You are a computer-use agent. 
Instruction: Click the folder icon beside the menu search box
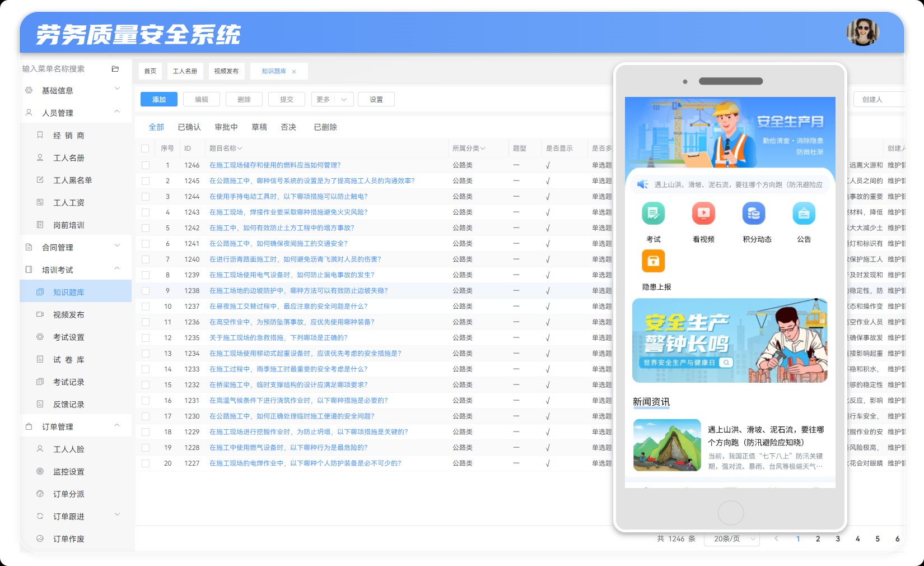point(115,69)
